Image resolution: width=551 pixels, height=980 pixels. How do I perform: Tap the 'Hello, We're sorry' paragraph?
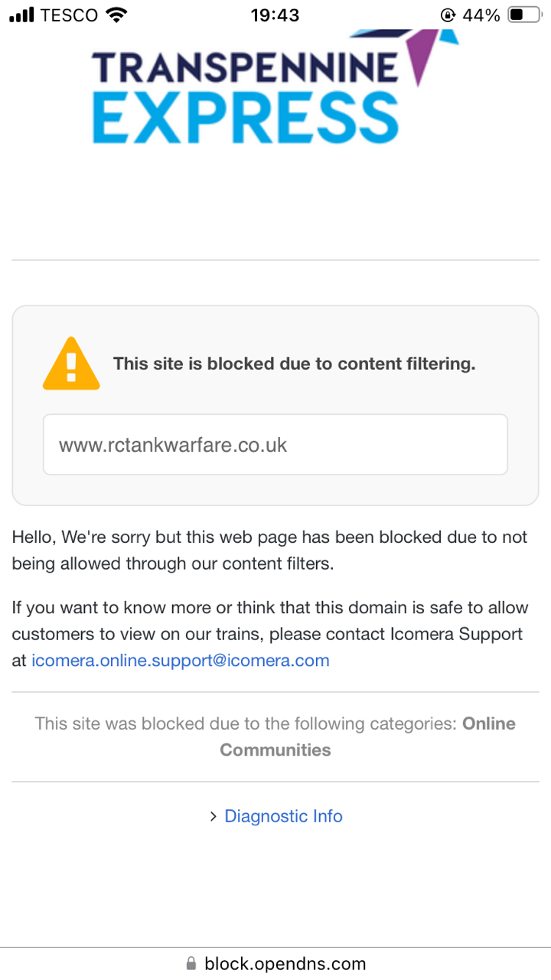[269, 550]
